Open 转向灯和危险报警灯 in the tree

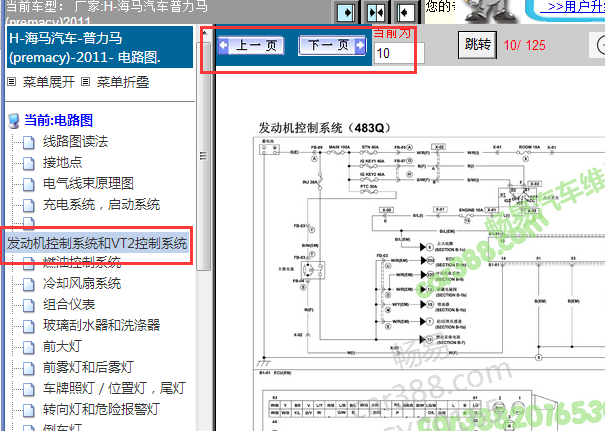click(x=101, y=409)
